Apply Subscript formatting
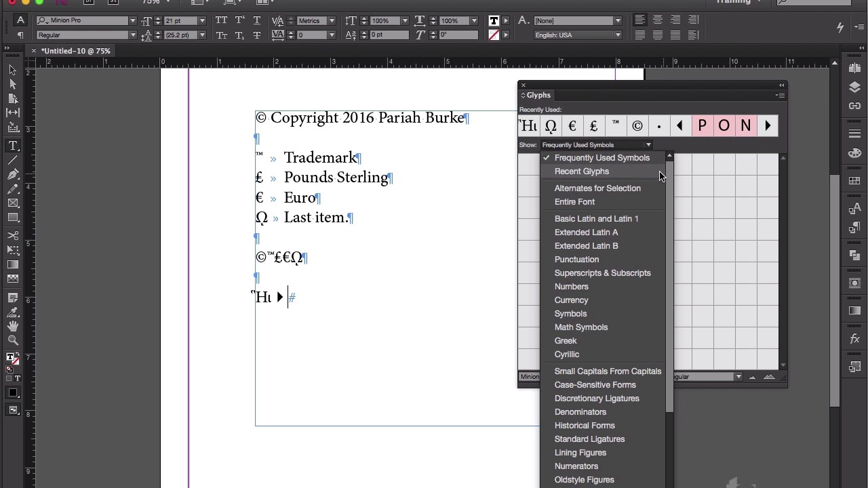This screenshot has height=488, width=868. (239, 35)
